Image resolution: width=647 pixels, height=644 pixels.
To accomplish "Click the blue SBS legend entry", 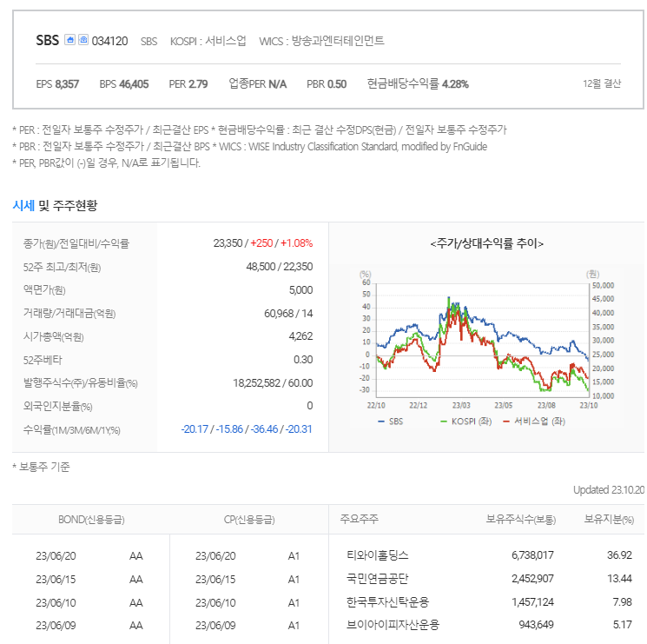I will pos(390,422).
